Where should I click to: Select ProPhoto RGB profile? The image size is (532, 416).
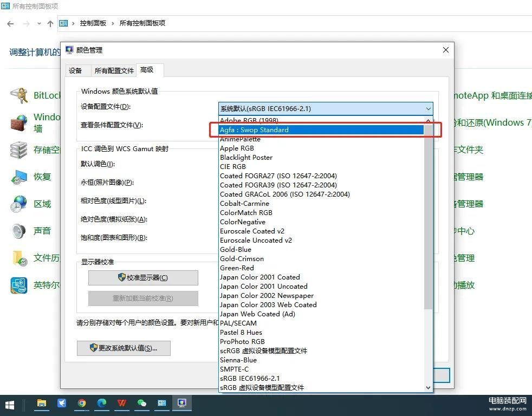pos(322,342)
